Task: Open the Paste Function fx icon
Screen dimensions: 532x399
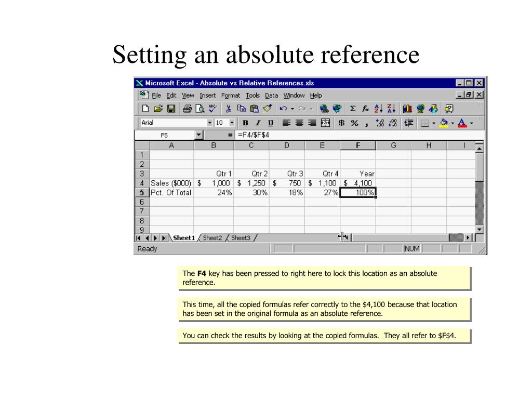Action: pos(365,109)
